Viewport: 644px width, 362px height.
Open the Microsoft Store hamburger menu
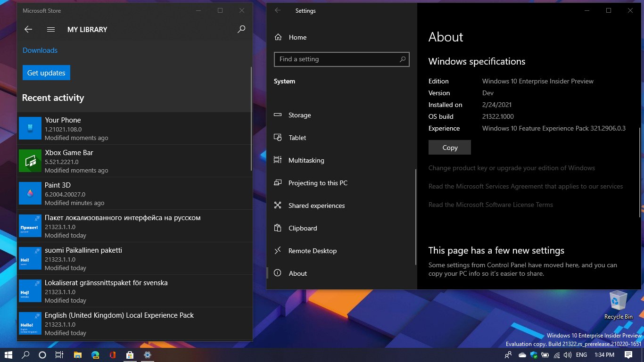click(x=51, y=29)
